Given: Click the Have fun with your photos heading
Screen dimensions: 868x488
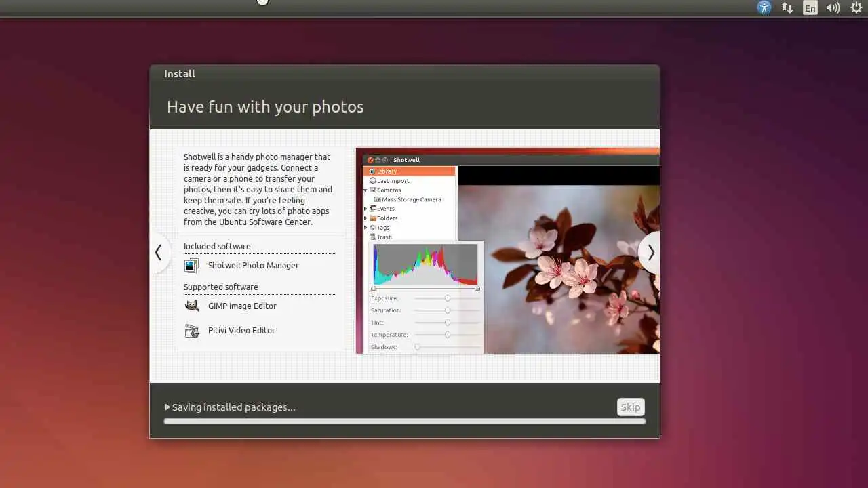Looking at the screenshot, I should click(x=265, y=107).
